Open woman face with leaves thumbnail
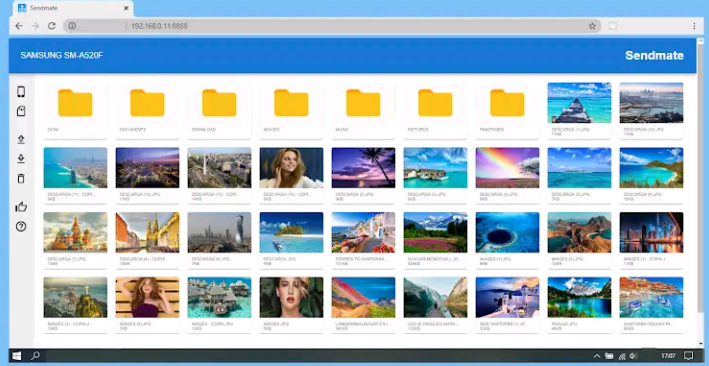Viewport: 709px width, 366px height. (291, 297)
